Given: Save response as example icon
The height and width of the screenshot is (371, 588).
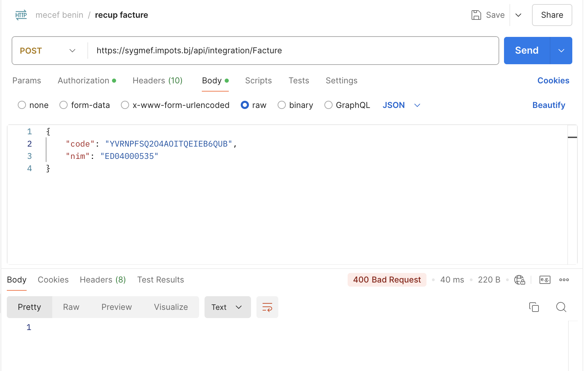Looking at the screenshot, I should pos(545,280).
